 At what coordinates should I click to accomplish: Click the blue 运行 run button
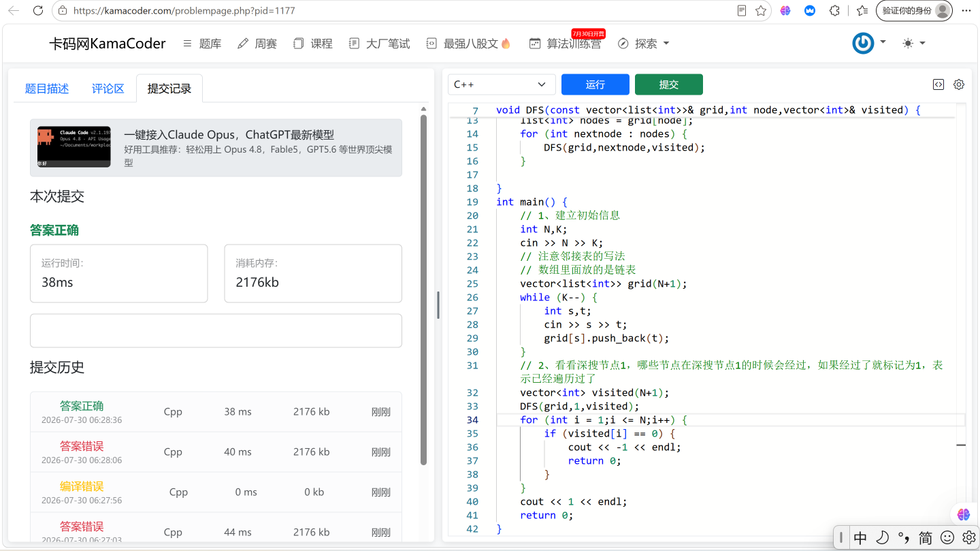tap(595, 84)
